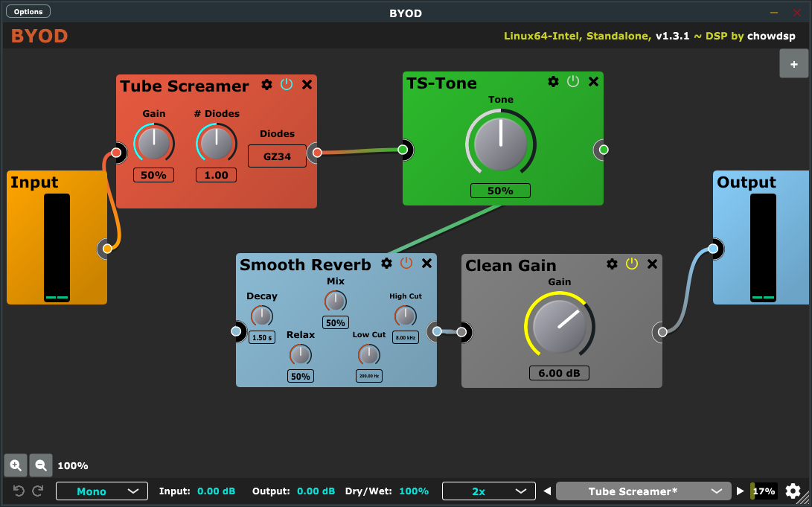This screenshot has width=812, height=507.
Task: Open the TS-Tone settings gear
Action: [553, 82]
